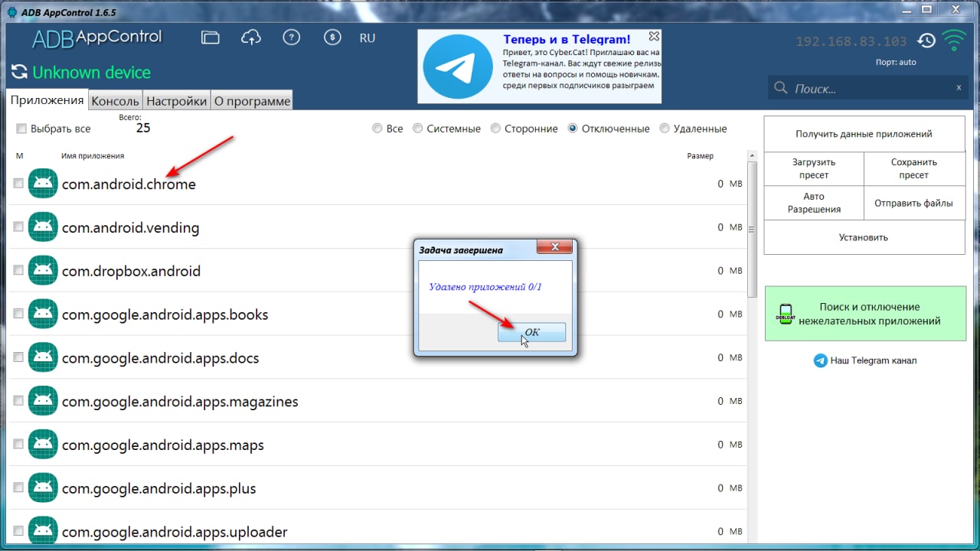
Task: Select com.google.android.apps.maps row text
Action: point(163,445)
